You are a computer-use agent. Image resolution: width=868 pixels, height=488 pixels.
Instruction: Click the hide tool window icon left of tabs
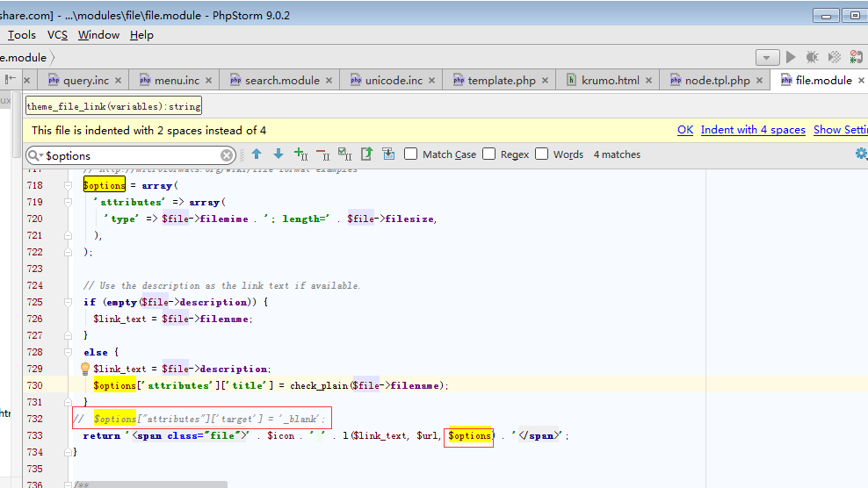coord(11,80)
